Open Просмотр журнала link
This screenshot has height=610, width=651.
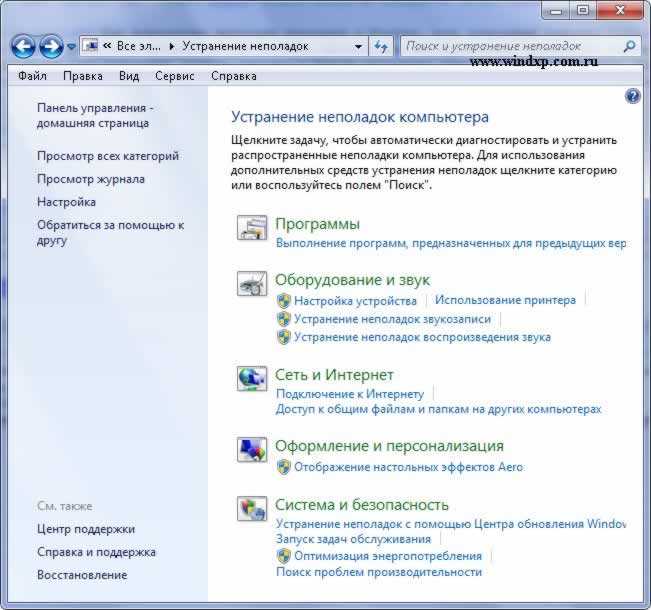pyautogui.click(x=91, y=179)
